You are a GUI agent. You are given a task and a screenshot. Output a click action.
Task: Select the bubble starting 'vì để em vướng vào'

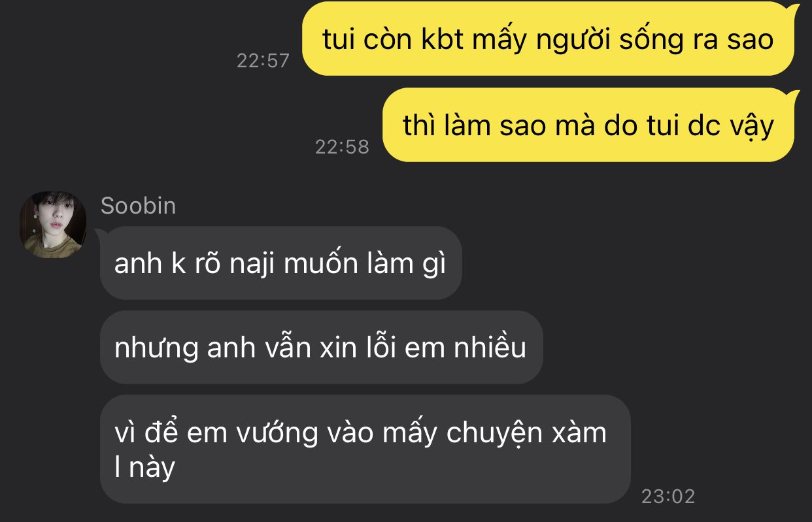pyautogui.click(x=365, y=449)
